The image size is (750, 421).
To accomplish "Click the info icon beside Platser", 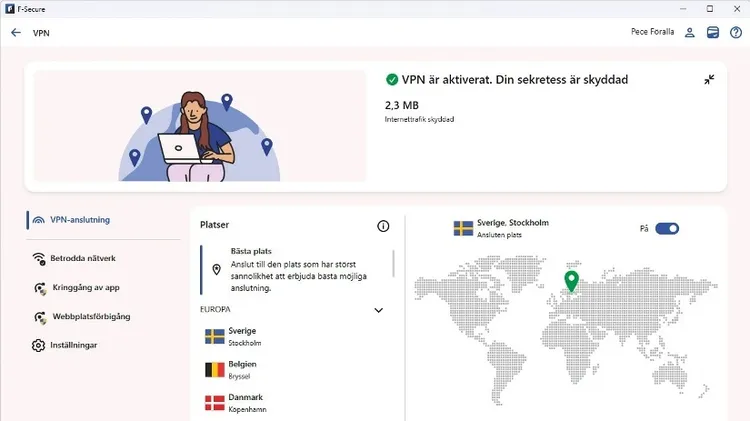I will (x=383, y=226).
